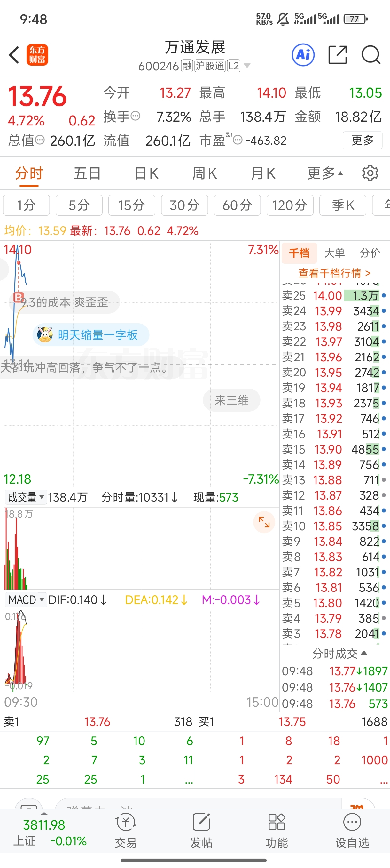Tap the 设自选 add-watchlist icon
The image size is (390, 868).
pos(352,831)
